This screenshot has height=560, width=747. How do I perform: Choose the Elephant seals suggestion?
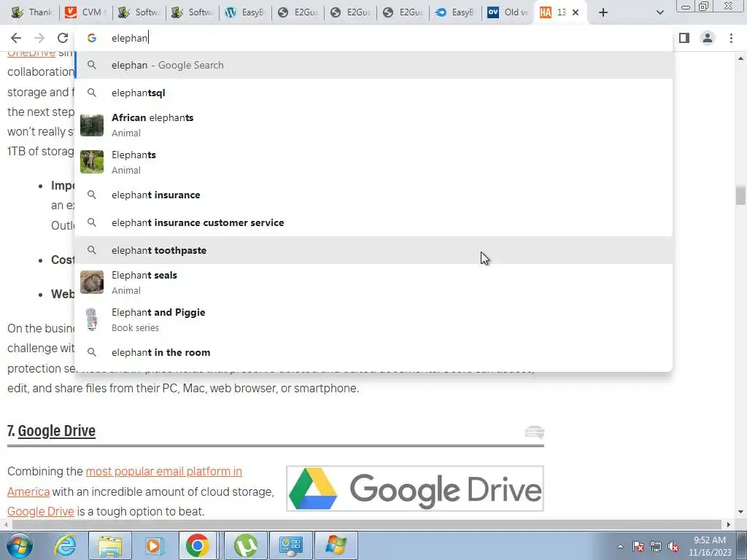[373, 282]
